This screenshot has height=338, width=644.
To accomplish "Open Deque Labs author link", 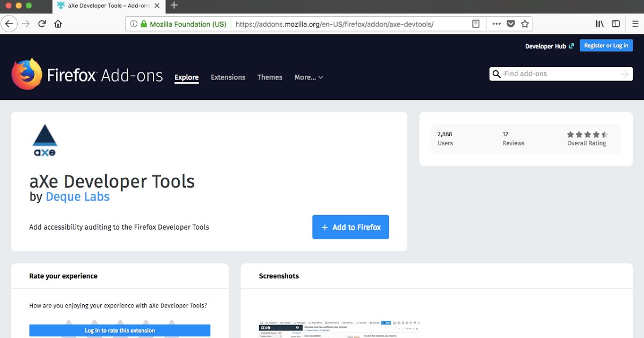I will [77, 196].
